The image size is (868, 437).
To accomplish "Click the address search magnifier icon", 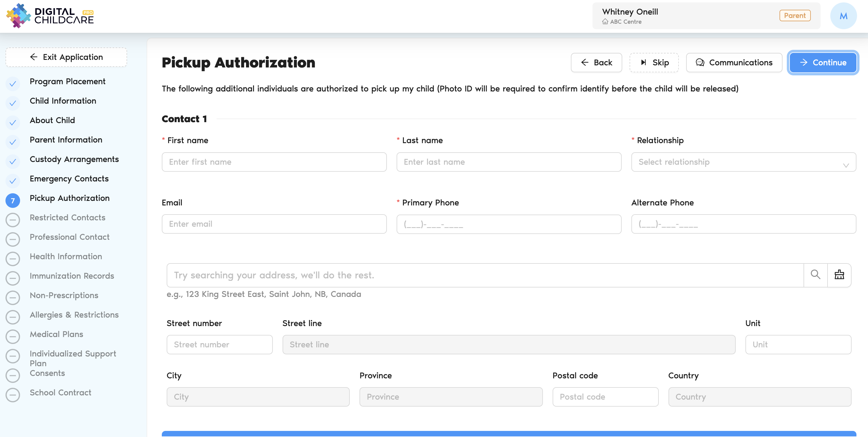I will tap(815, 275).
